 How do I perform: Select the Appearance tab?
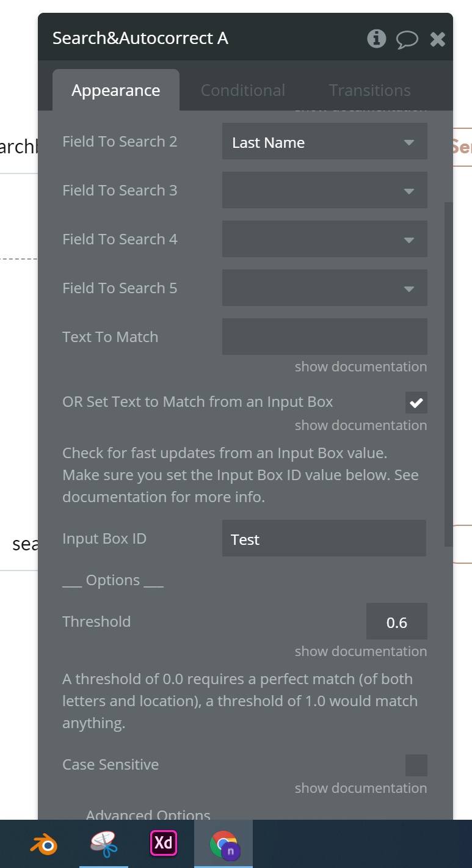click(x=116, y=90)
